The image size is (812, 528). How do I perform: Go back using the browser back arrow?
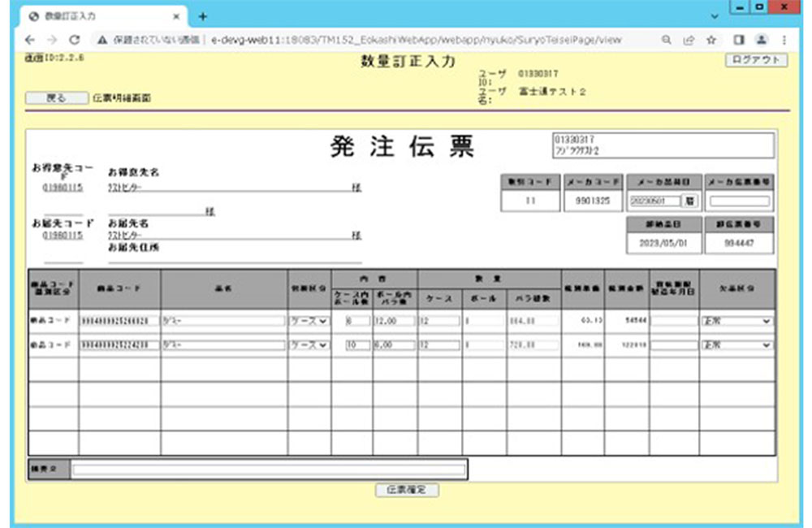point(30,40)
